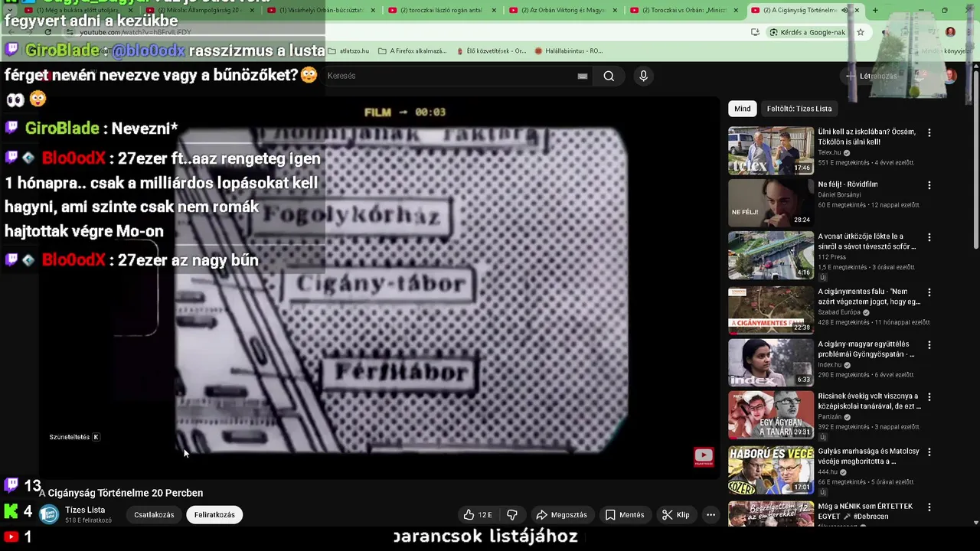This screenshot has height=551, width=980.
Task: Open more actions ellipsis under the video
Action: (x=710, y=515)
